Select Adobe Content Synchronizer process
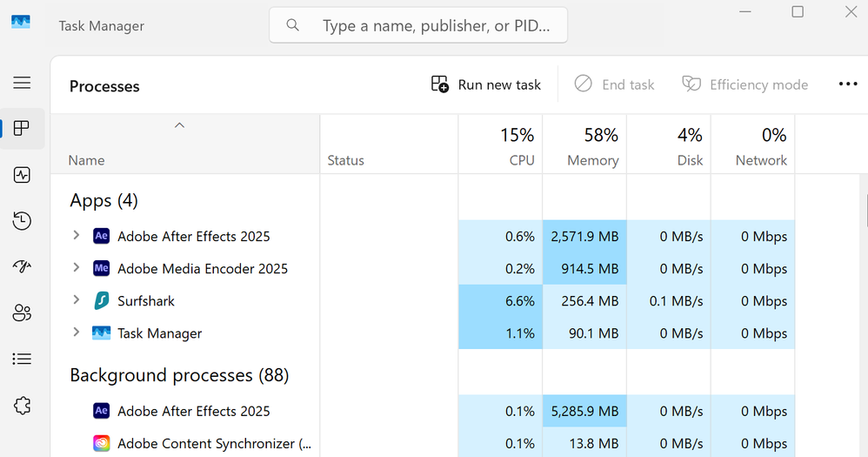868x457 pixels. (x=423, y=443)
